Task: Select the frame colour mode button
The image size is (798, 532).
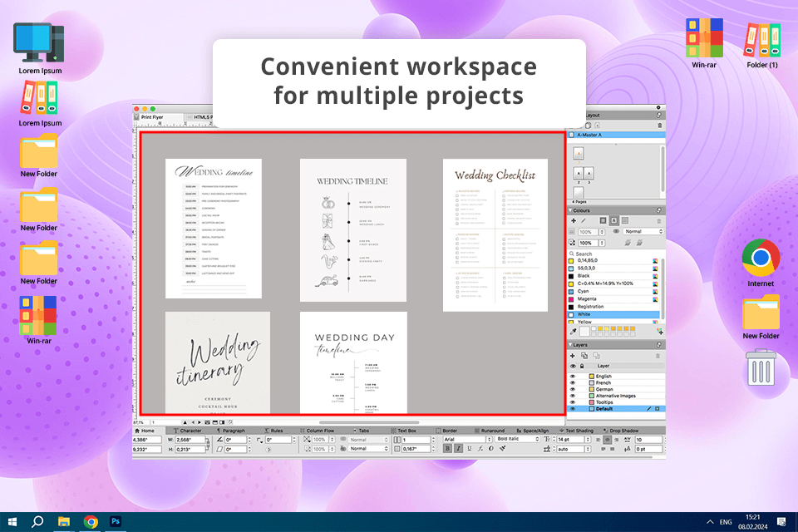Action: [x=603, y=220]
